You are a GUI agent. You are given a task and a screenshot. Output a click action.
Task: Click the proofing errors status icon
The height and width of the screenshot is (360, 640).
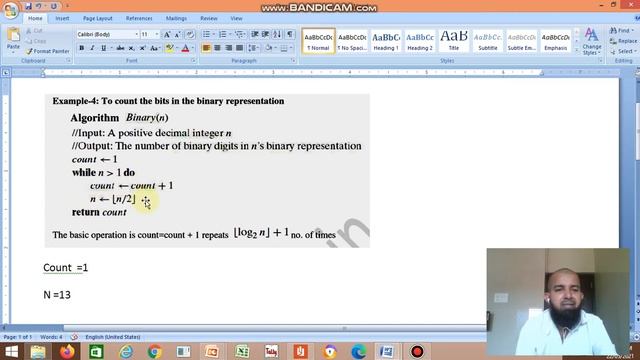(74, 337)
